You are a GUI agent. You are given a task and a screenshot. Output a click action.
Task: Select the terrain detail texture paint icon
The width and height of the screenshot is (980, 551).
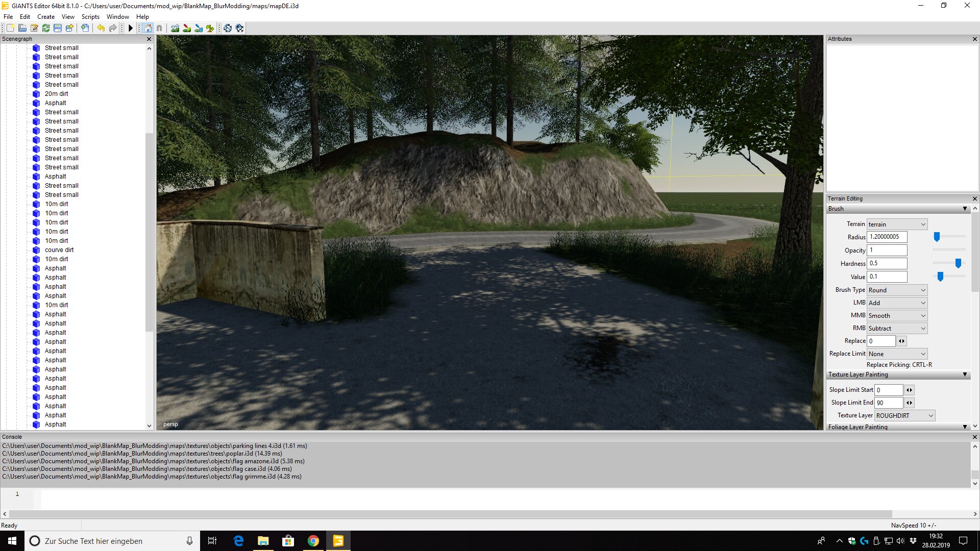coord(187,28)
